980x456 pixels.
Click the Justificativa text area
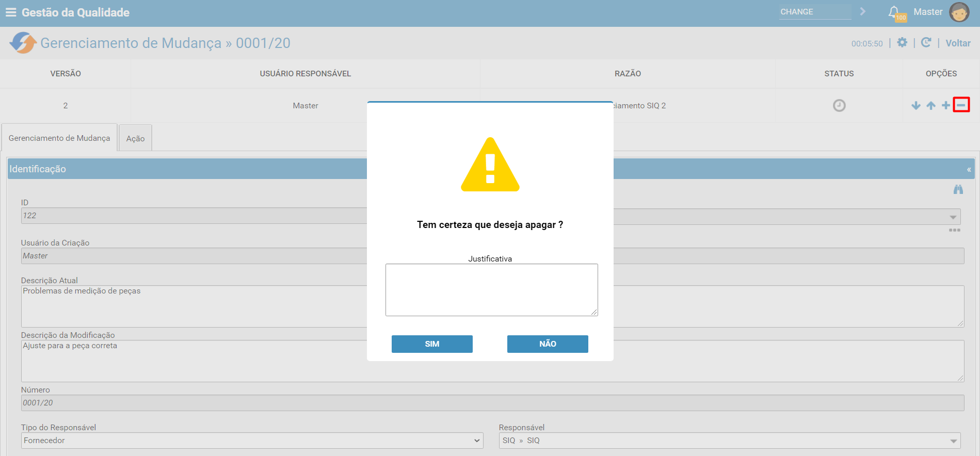[492, 290]
